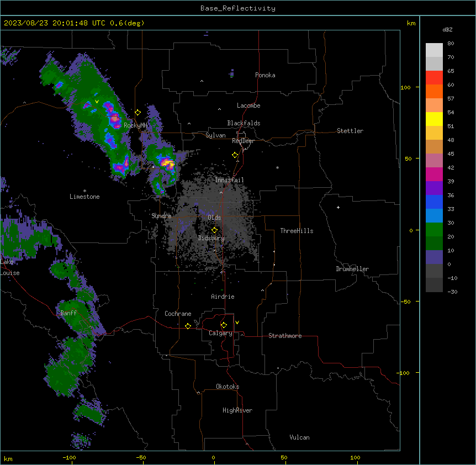Click the Base_Reflectivity title
Viewport: 476px width, 465px height.
[238, 8]
